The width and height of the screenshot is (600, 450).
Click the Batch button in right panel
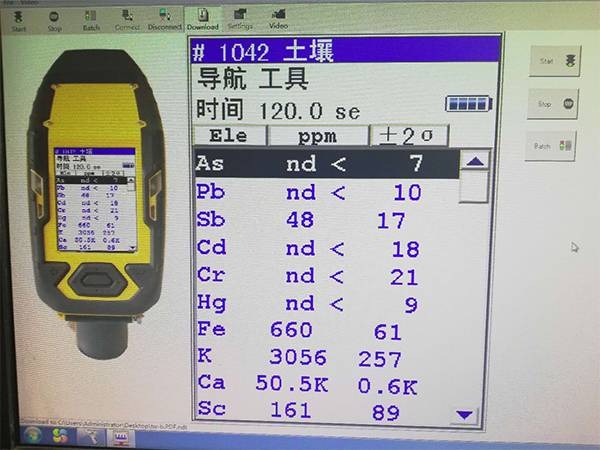(550, 145)
